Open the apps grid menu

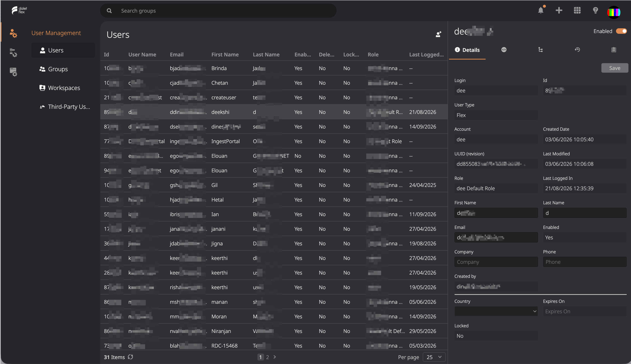(x=577, y=11)
